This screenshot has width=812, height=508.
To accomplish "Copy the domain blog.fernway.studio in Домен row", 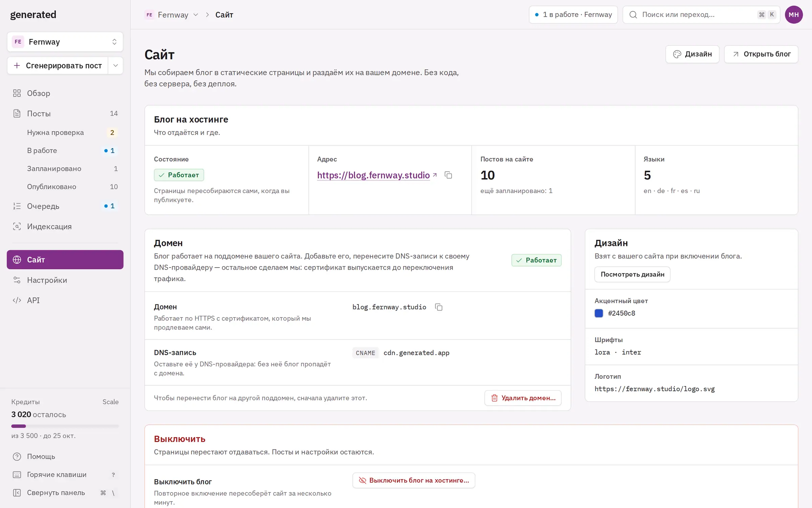I will pos(439,307).
